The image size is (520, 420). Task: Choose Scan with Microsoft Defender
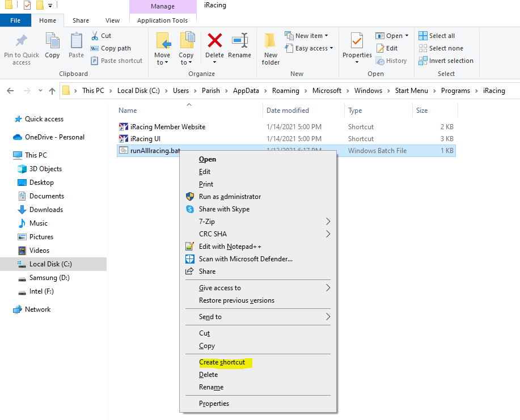(258, 259)
